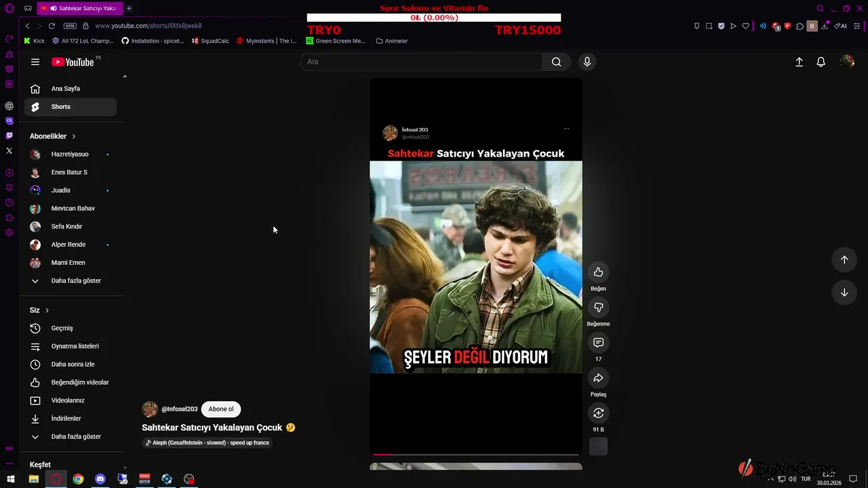Image resolution: width=868 pixels, height=488 pixels.
Task: Select Ana Sayfa in sidebar
Action: click(71, 89)
